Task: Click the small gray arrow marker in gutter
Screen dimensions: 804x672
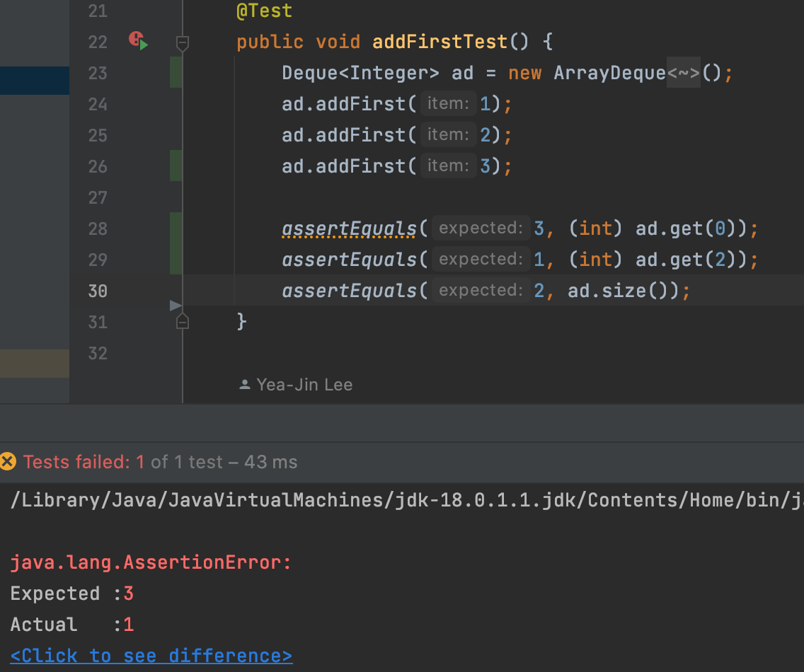Action: (x=176, y=306)
